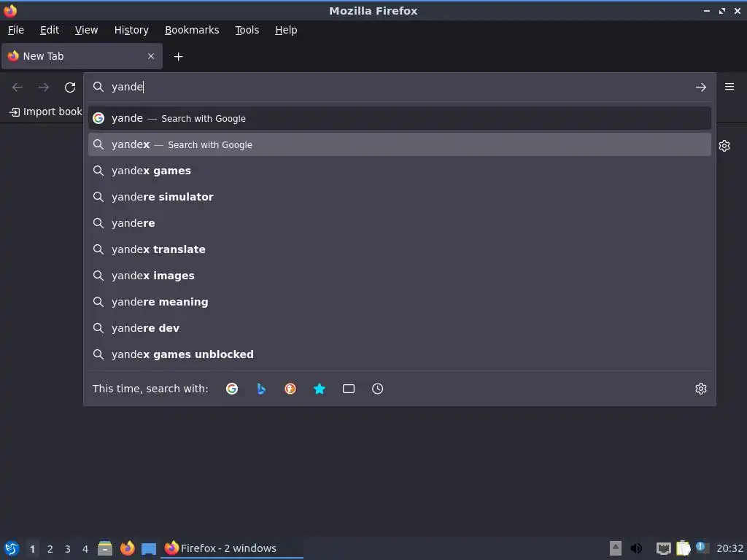Open the File menu

pos(16,30)
